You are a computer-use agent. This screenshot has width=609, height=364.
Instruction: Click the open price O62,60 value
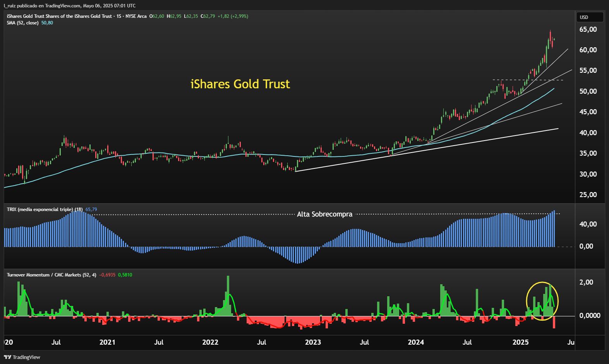click(x=156, y=16)
